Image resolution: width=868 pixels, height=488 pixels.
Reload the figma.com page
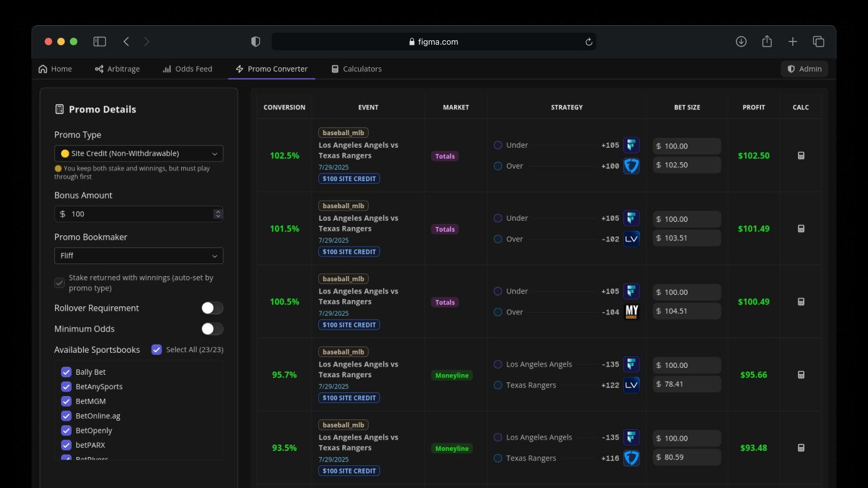click(x=589, y=42)
